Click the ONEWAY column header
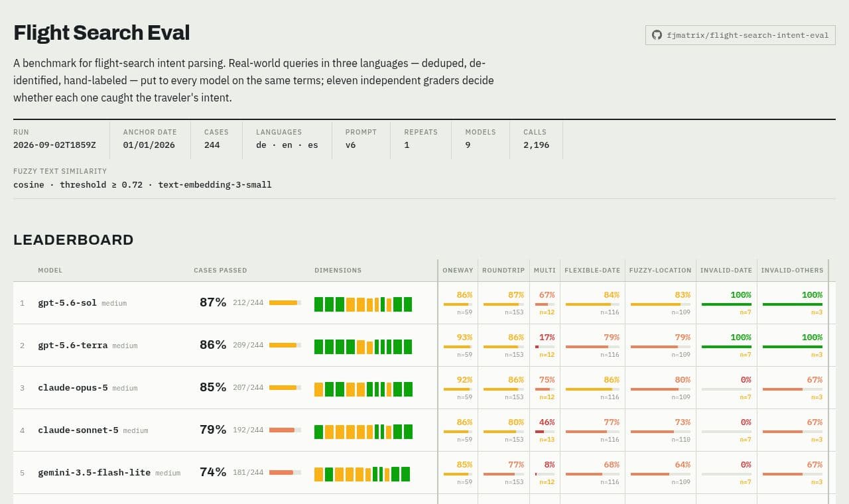The image size is (849, 504). 458,271
